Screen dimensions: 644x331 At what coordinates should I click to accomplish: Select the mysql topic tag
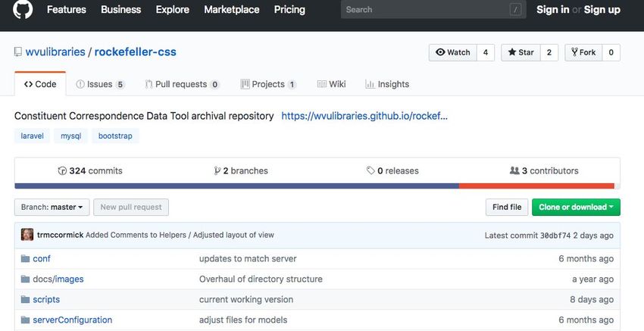click(x=71, y=136)
